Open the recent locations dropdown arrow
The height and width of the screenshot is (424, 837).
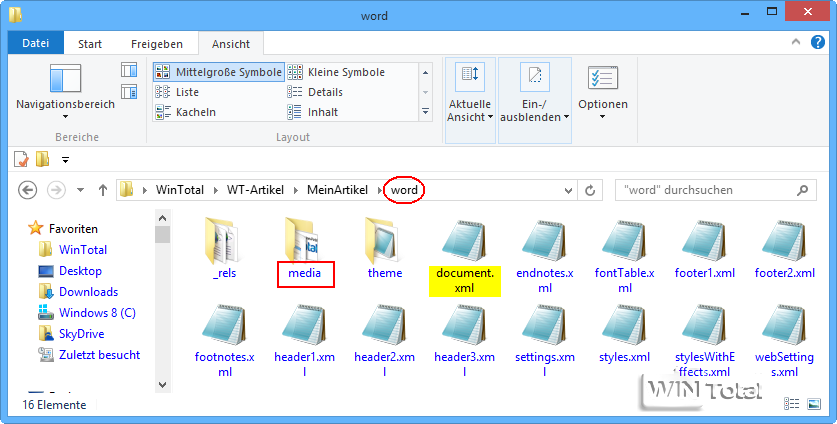81,190
